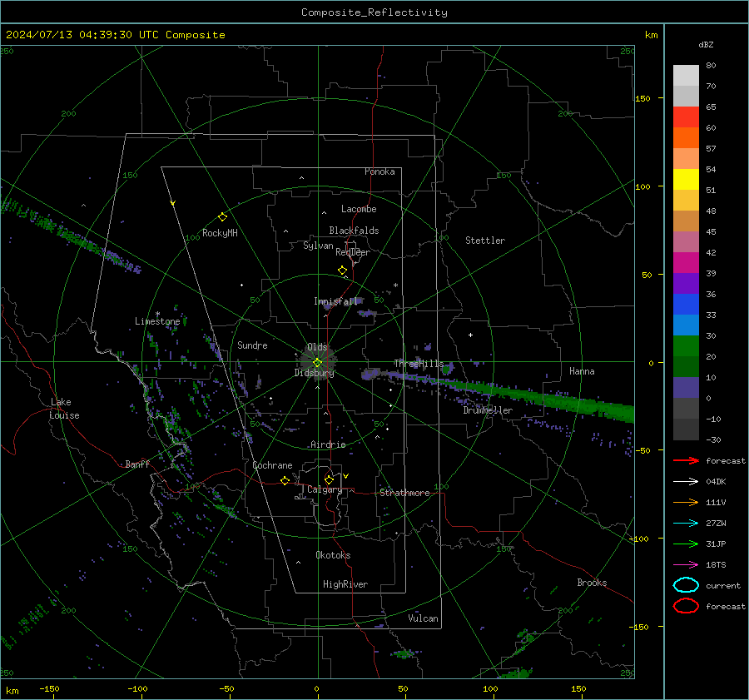Pick the cyan 27ZW arrow legend icon
The width and height of the screenshot is (749, 700).
tap(686, 524)
